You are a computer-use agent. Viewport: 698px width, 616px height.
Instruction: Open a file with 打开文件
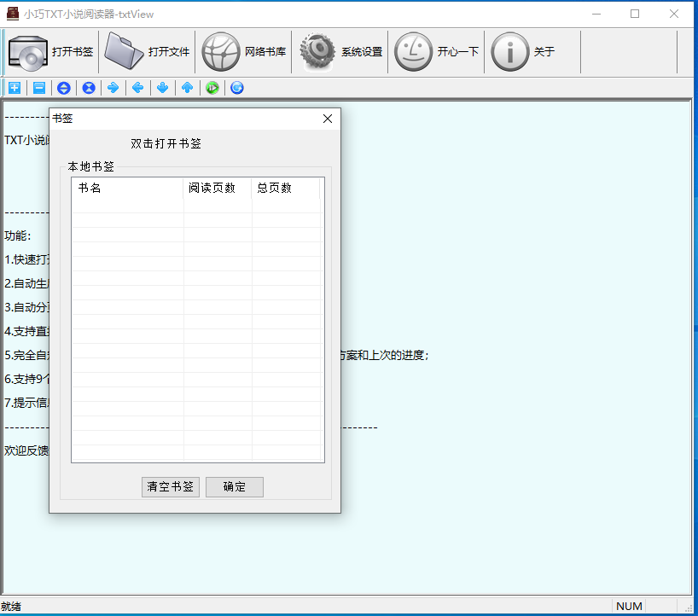[x=125, y=52]
